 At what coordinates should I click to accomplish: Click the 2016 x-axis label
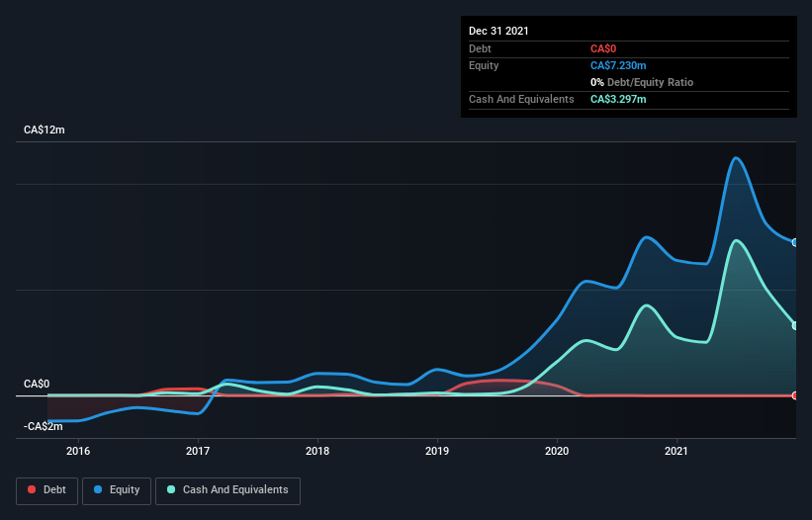pos(78,451)
